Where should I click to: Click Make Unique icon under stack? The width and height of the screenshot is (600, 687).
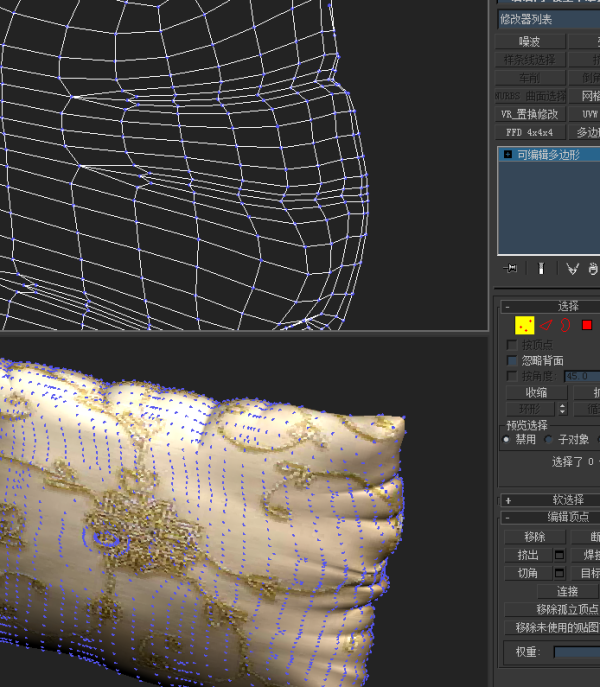click(572, 268)
